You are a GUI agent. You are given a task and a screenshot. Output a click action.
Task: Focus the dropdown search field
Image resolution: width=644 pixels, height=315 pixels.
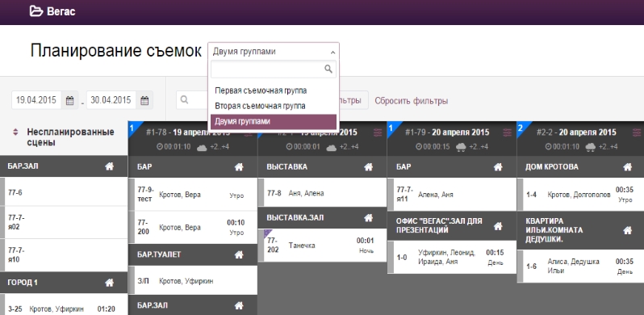[273, 69]
